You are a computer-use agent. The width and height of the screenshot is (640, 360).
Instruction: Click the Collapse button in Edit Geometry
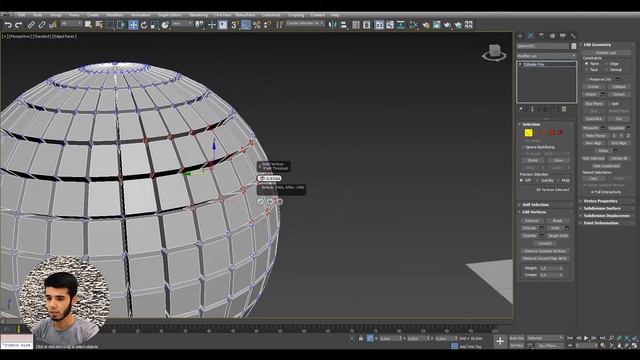[619, 87]
